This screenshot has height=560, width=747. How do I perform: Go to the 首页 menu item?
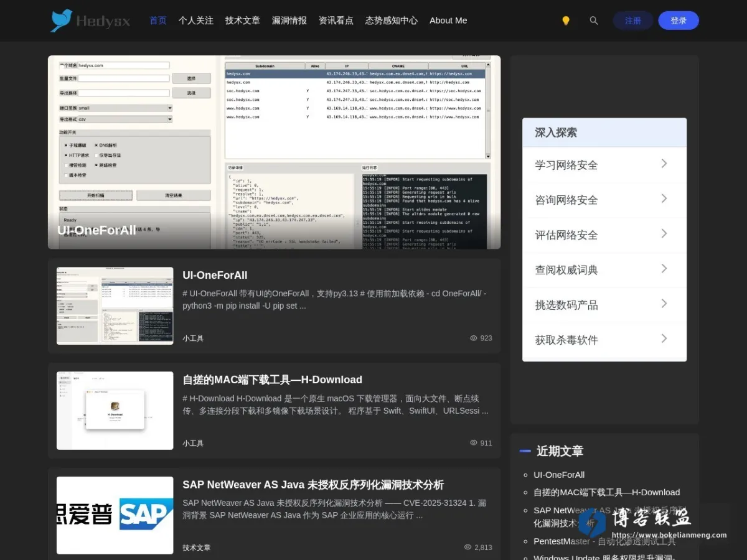point(158,21)
